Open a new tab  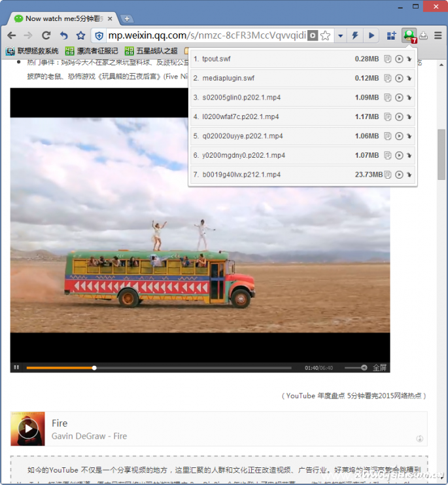point(127,19)
